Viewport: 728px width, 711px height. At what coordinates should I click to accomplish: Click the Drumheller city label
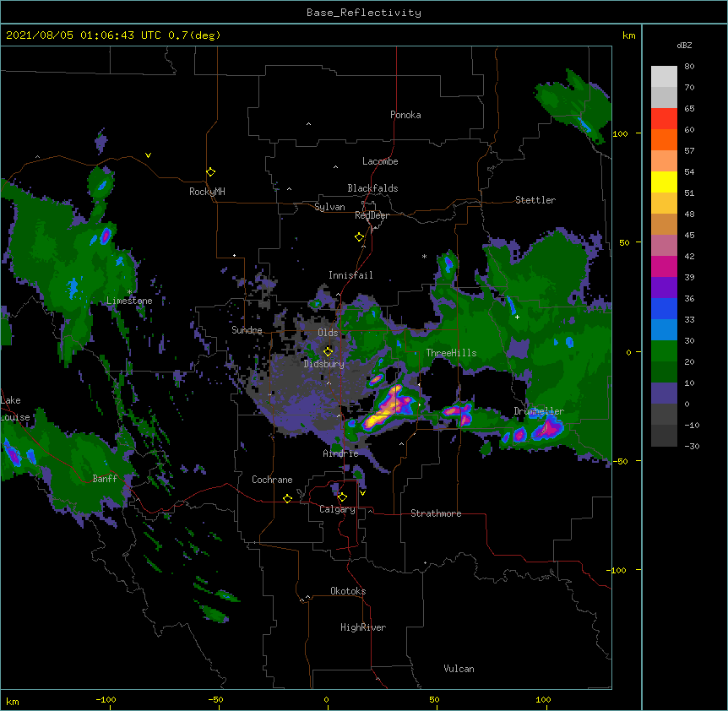[x=539, y=411]
